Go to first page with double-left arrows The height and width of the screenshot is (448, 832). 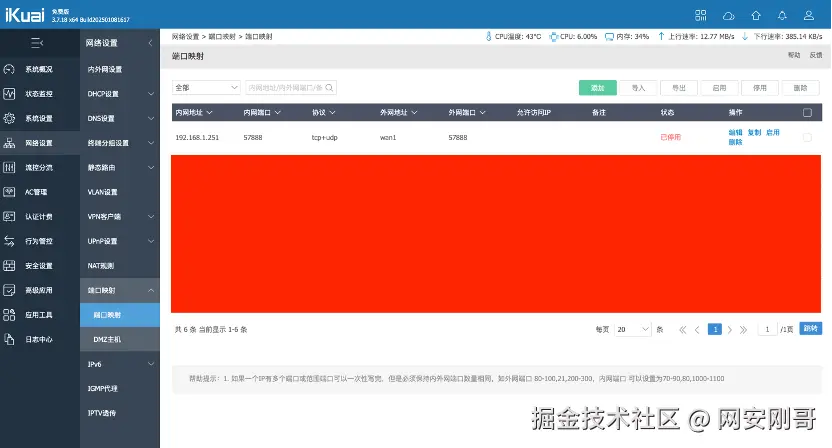(683, 330)
